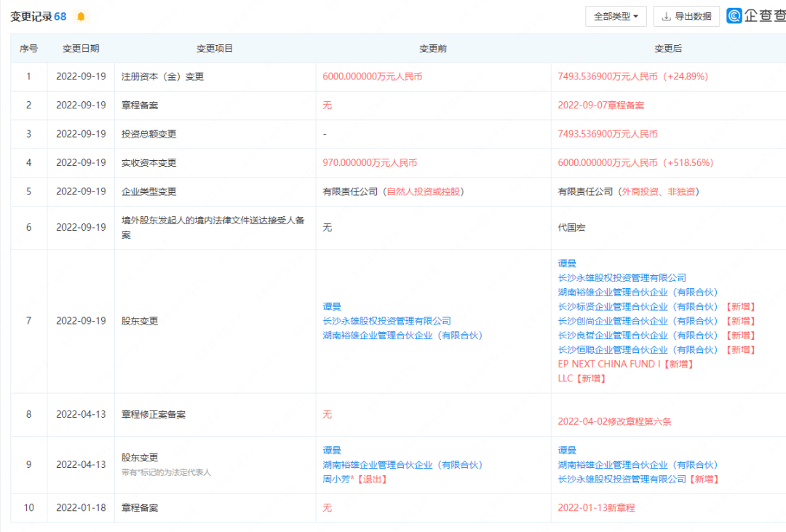Open 长沙永雄股权投资管理有限公司 link in row 9 marked 新增
The height and width of the screenshot is (532, 786).
click(622, 480)
